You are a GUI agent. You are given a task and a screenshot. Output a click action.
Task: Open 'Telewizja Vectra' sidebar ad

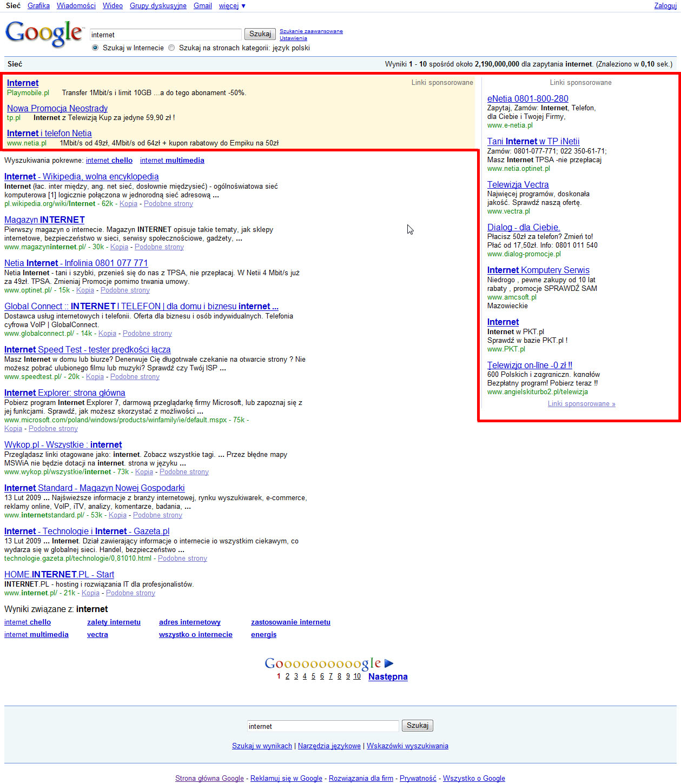tap(518, 184)
